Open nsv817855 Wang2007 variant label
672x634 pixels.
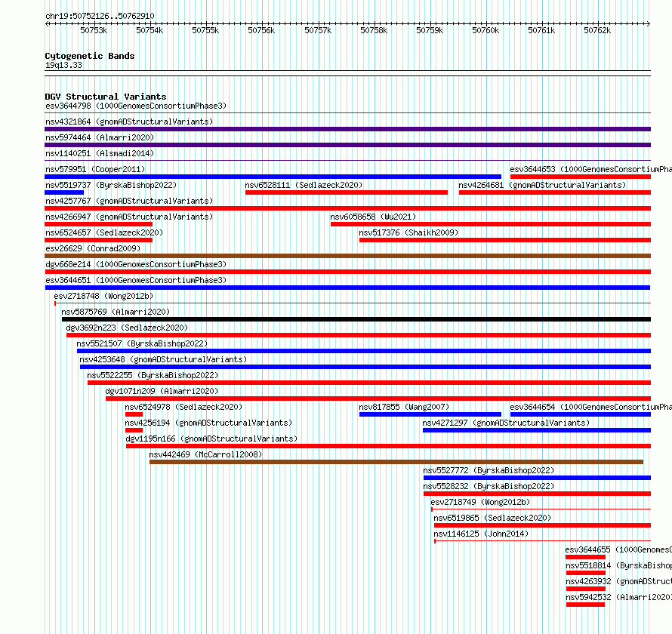click(x=404, y=407)
